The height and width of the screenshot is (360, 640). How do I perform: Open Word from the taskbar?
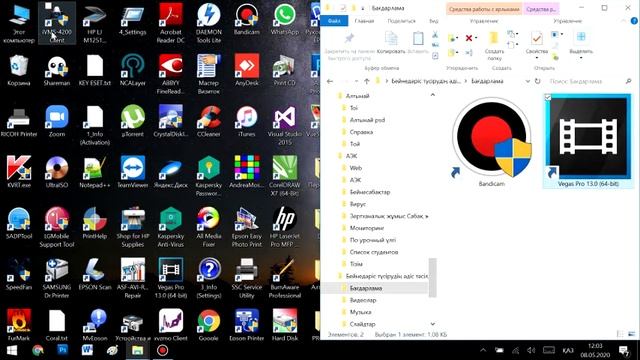click(87, 350)
